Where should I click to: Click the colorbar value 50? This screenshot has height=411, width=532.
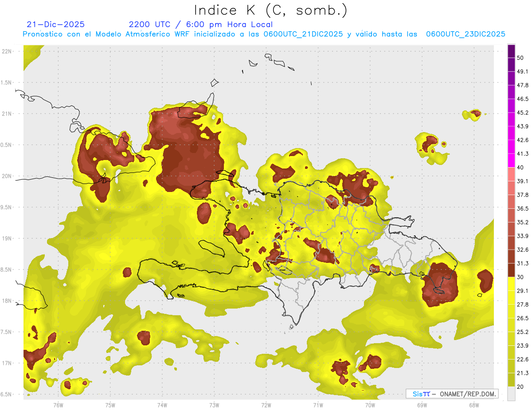[520, 58]
